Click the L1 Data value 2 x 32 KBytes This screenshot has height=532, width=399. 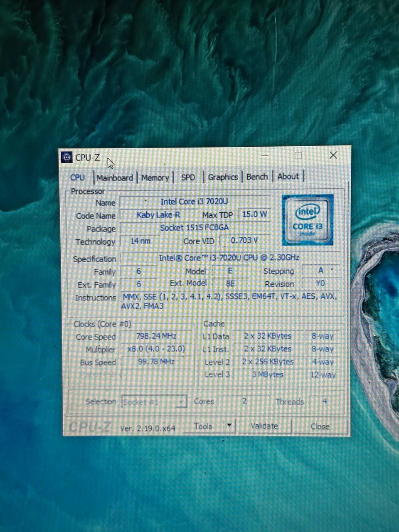pos(268,336)
